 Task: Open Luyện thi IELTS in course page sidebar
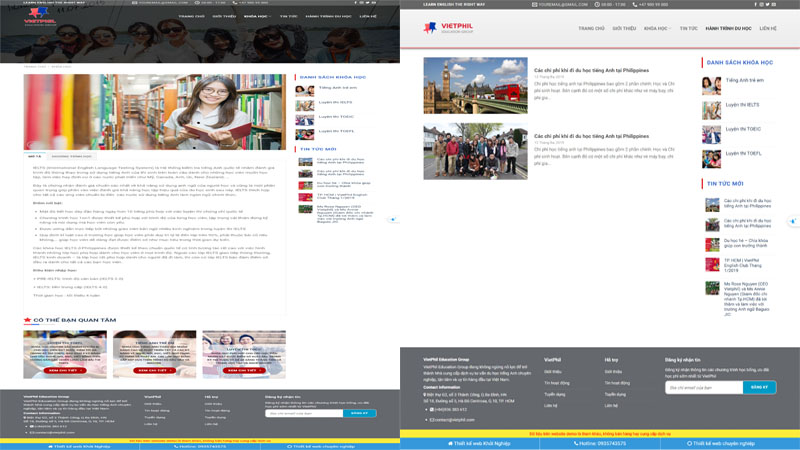coord(335,102)
